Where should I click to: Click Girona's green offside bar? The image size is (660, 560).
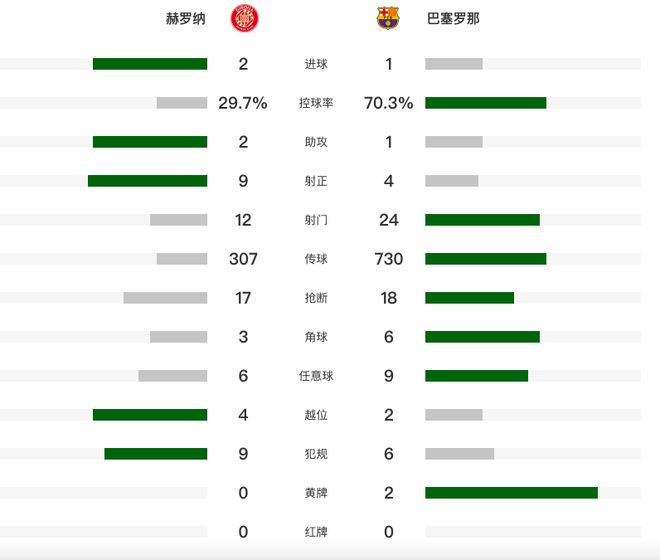tap(150, 415)
